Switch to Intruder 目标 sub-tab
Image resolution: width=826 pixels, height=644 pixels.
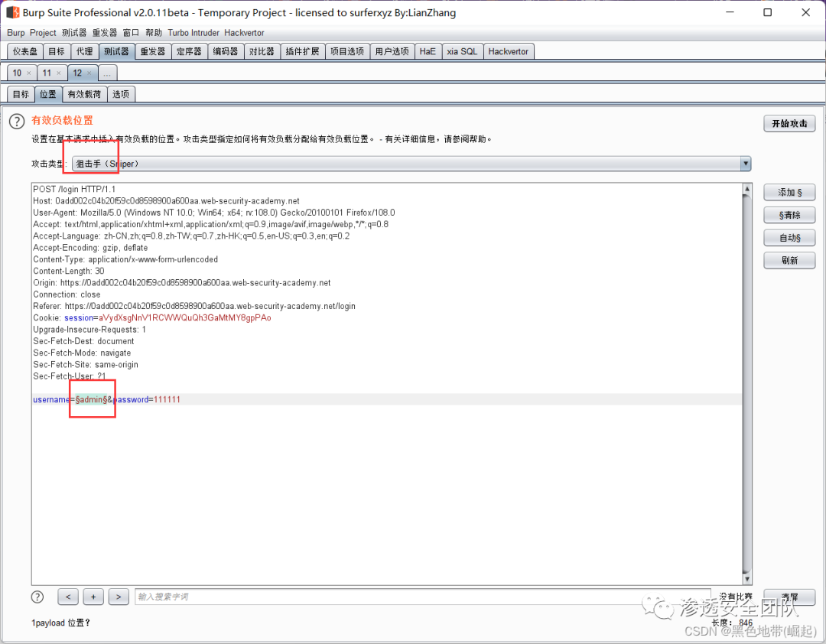[x=21, y=94]
